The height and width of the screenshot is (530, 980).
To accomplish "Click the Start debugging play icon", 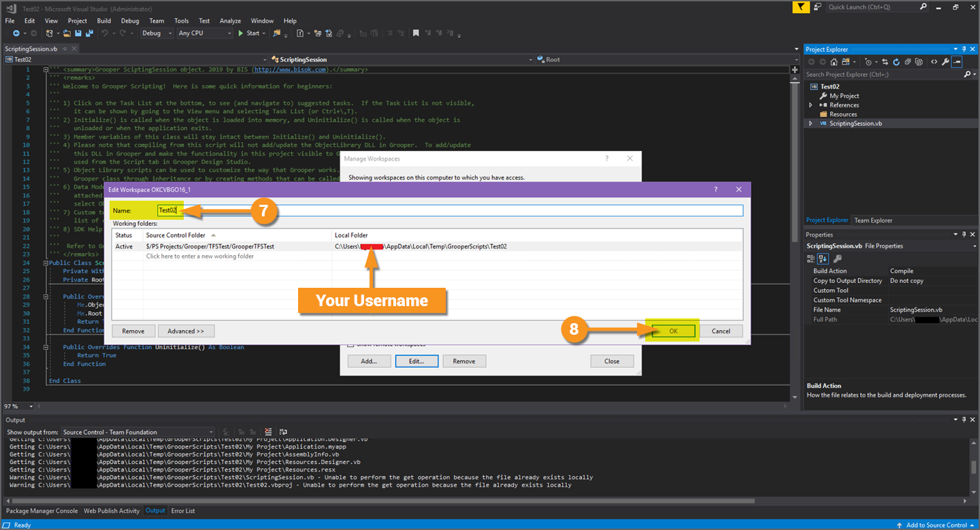I will (x=241, y=33).
